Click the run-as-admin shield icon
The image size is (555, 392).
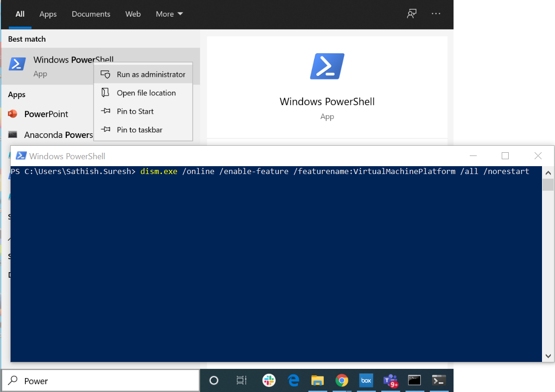(x=106, y=74)
